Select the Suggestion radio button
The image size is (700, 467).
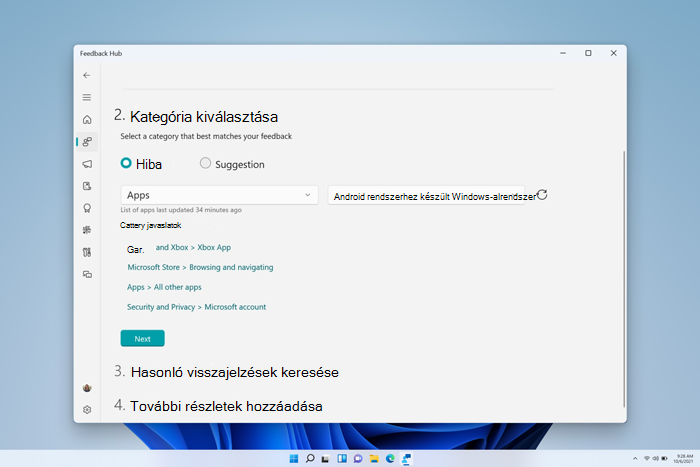(x=205, y=163)
